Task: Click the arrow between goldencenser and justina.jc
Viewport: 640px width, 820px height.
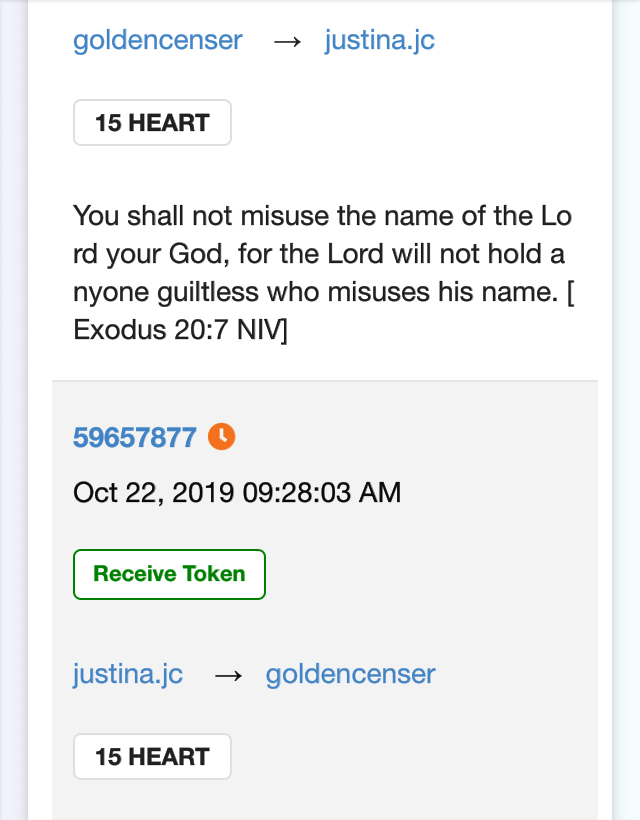Action: 287,41
